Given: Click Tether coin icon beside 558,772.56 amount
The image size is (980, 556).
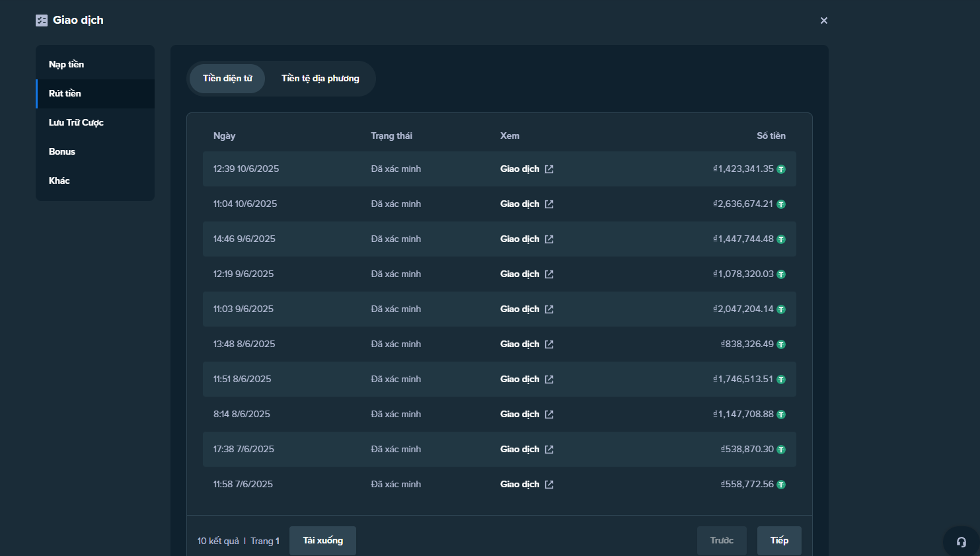Looking at the screenshot, I should (781, 485).
